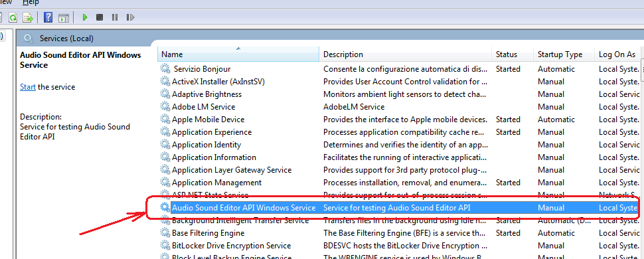Click the Show/Hide Action Pane icon
The width and height of the screenshot is (644, 259).
(x=63, y=18)
